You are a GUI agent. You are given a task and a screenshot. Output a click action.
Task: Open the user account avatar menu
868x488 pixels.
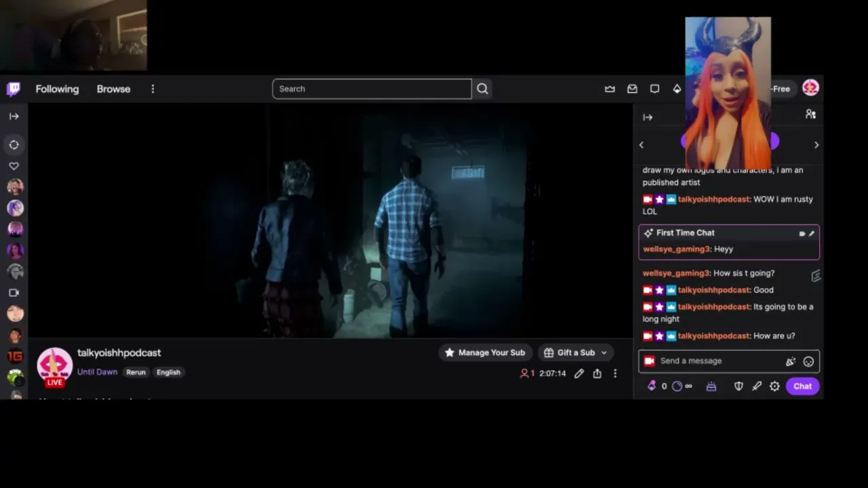810,88
